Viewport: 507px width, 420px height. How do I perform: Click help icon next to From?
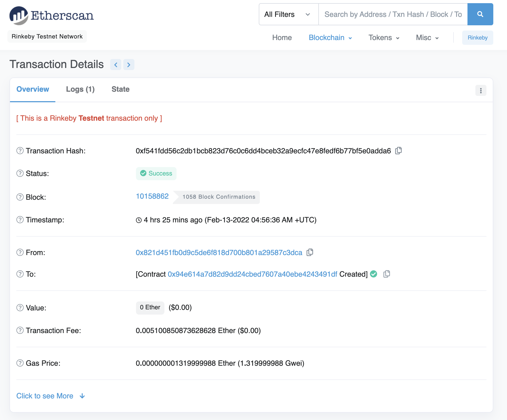[20, 252]
